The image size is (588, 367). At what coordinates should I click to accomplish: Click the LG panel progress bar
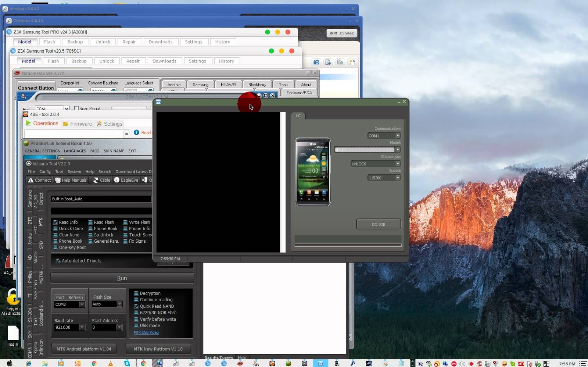[x=348, y=245]
